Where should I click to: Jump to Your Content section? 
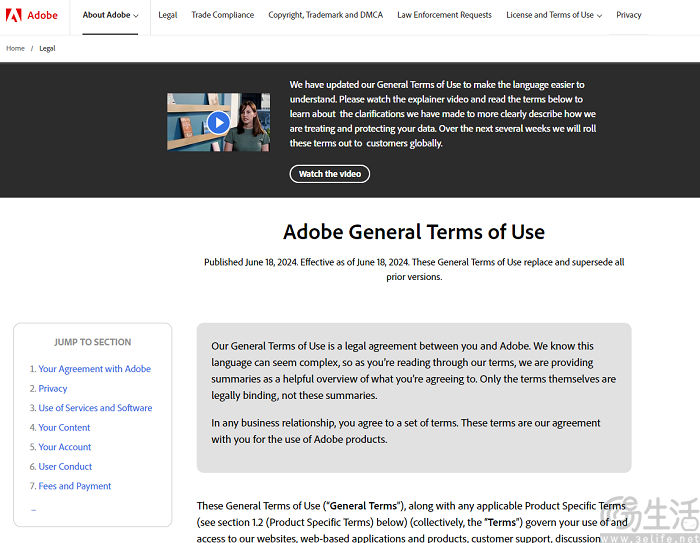pyautogui.click(x=64, y=427)
